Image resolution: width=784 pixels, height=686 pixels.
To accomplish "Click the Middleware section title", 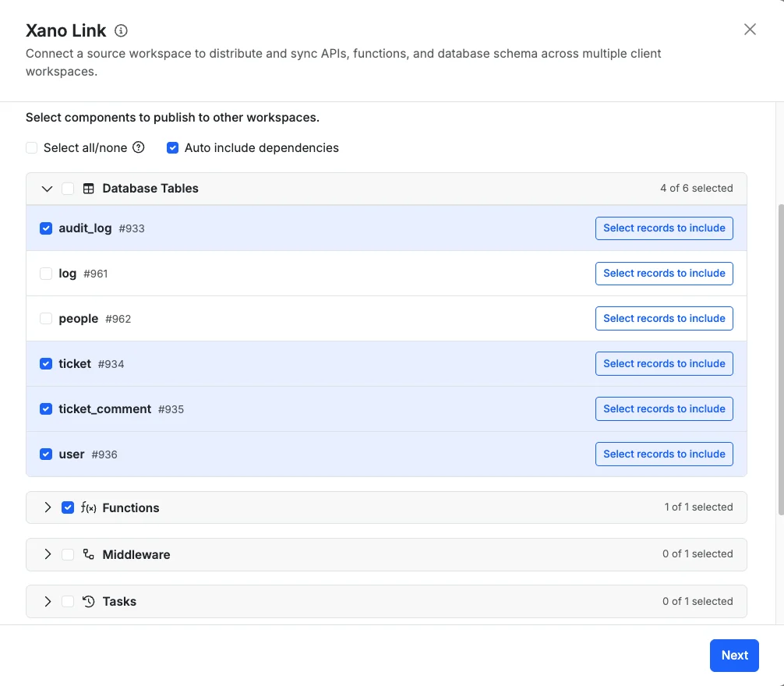I will point(136,554).
